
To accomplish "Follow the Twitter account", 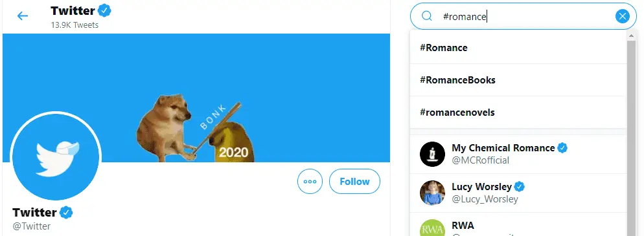I will [x=354, y=182].
